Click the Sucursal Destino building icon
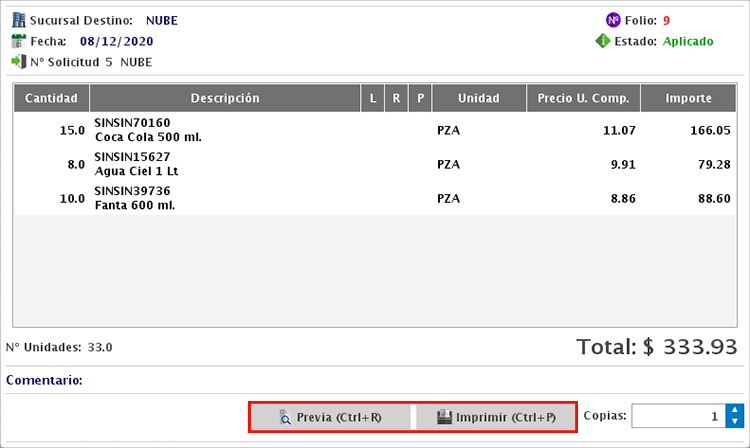 tap(18, 20)
